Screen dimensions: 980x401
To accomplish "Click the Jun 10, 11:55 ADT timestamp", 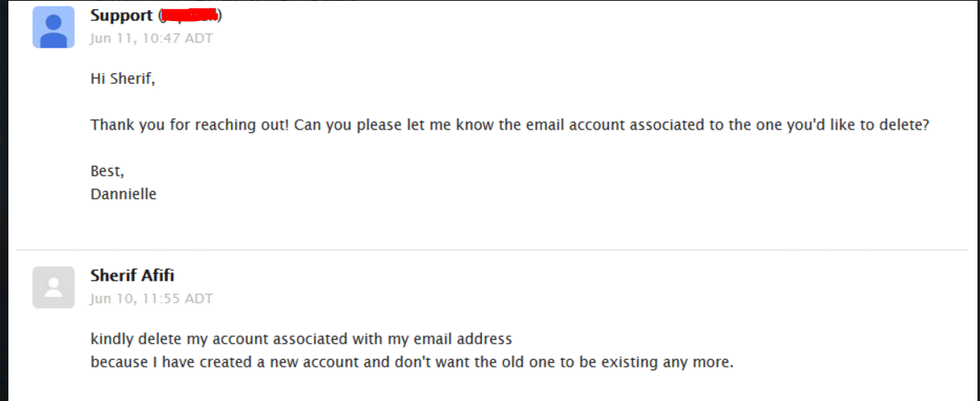I will coord(152,298).
